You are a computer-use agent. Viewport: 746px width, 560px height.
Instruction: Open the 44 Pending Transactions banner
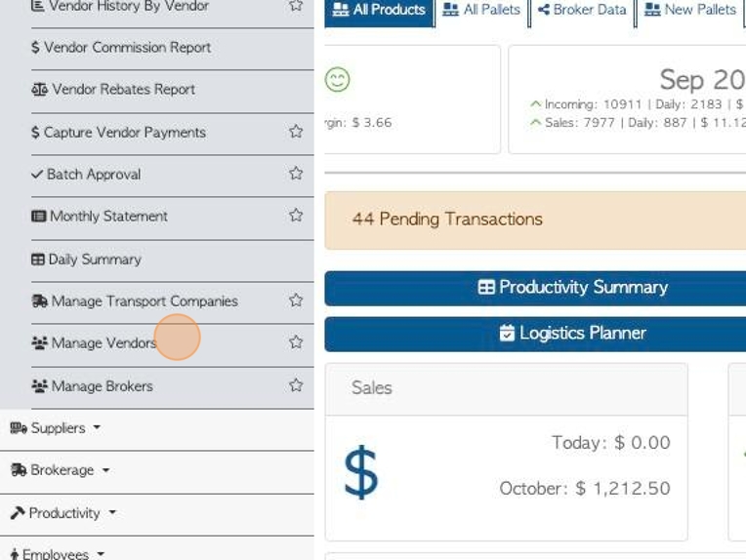pyautogui.click(x=535, y=220)
